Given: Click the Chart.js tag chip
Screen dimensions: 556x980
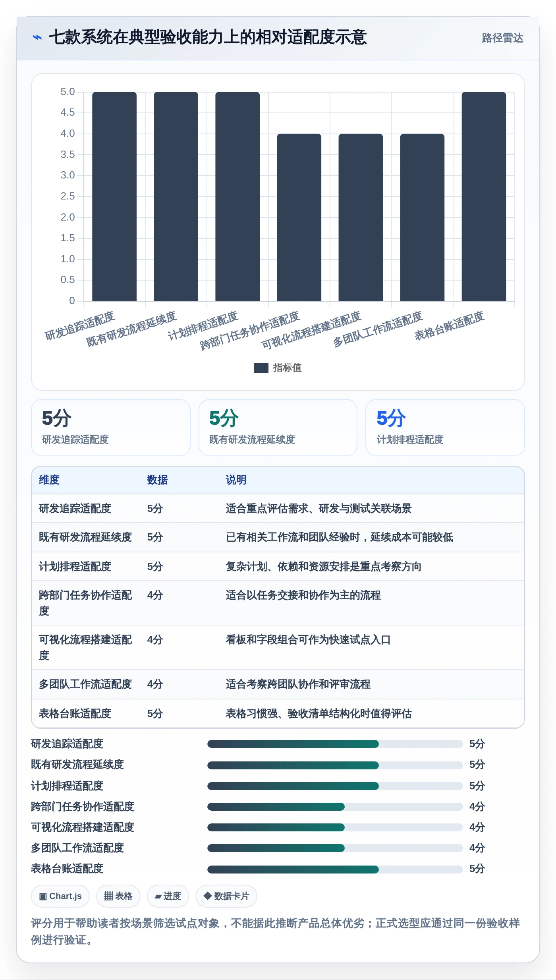Looking at the screenshot, I should click(60, 896).
